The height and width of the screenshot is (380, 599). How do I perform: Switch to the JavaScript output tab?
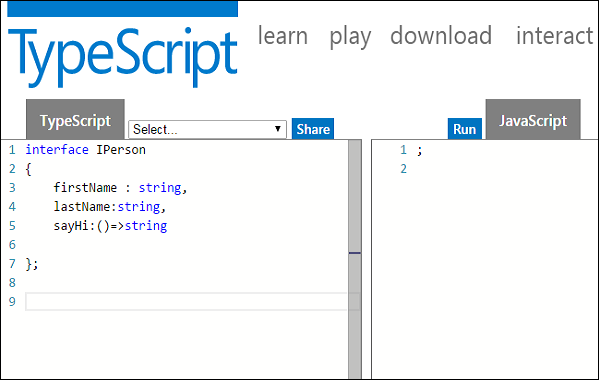(533, 120)
